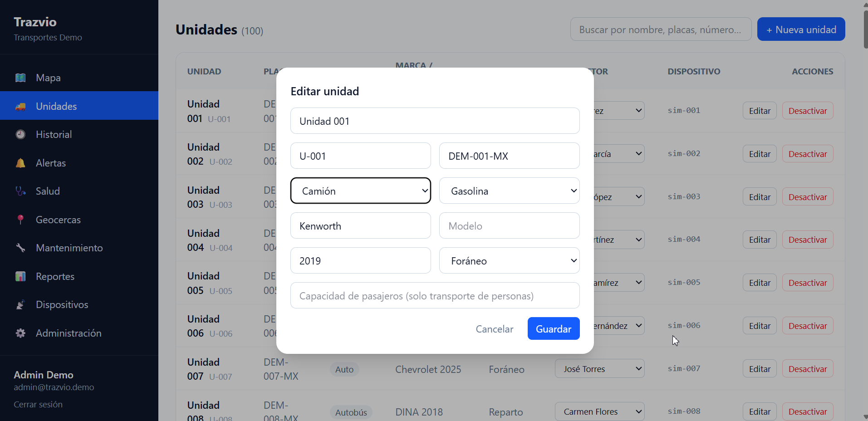
Task: Click the Historial clock icon
Action: click(x=20, y=134)
